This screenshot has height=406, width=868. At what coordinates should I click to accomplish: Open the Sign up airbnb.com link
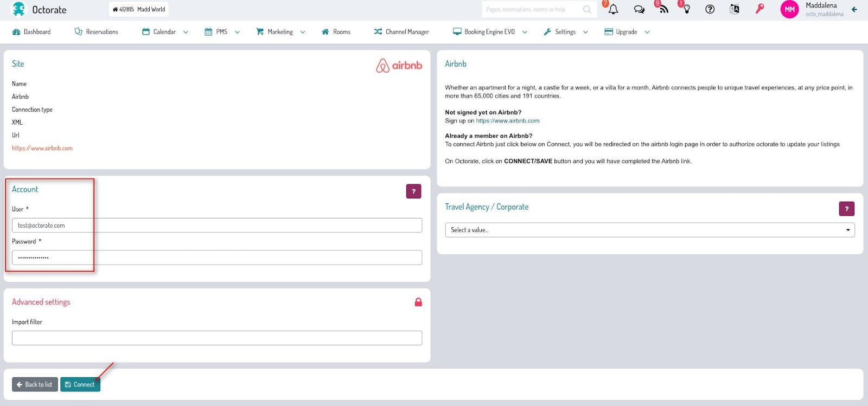click(508, 121)
